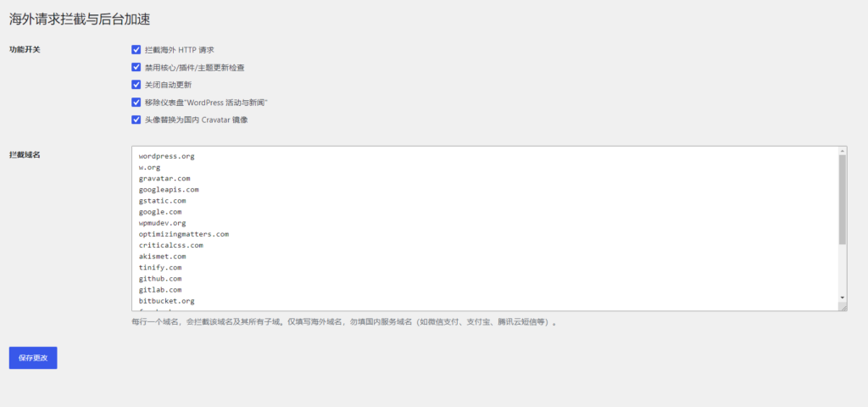Click the criticalcss.com domain line
The image size is (868, 407).
click(x=171, y=245)
